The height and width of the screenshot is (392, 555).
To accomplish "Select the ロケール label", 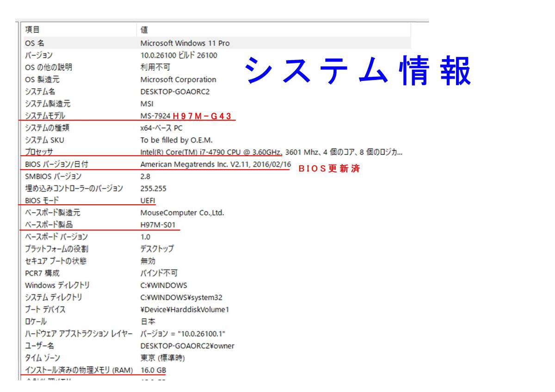I will tap(36, 321).
